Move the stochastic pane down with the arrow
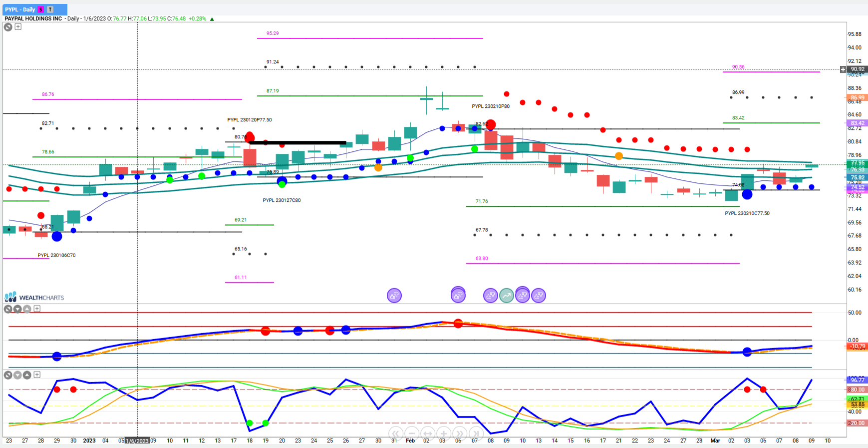The width and height of the screenshot is (868, 448). (17, 375)
